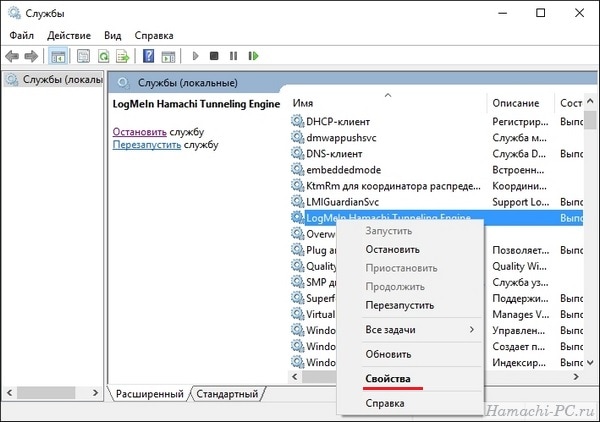Select the DHCP-клиент service name
Screen dimensions: 600x422
338,122
